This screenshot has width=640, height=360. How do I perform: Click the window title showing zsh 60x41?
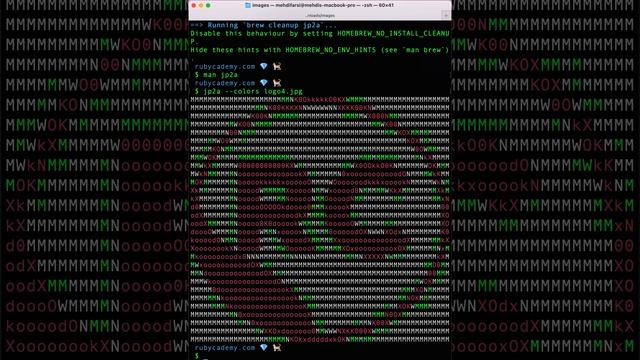pyautogui.click(x=322, y=5)
